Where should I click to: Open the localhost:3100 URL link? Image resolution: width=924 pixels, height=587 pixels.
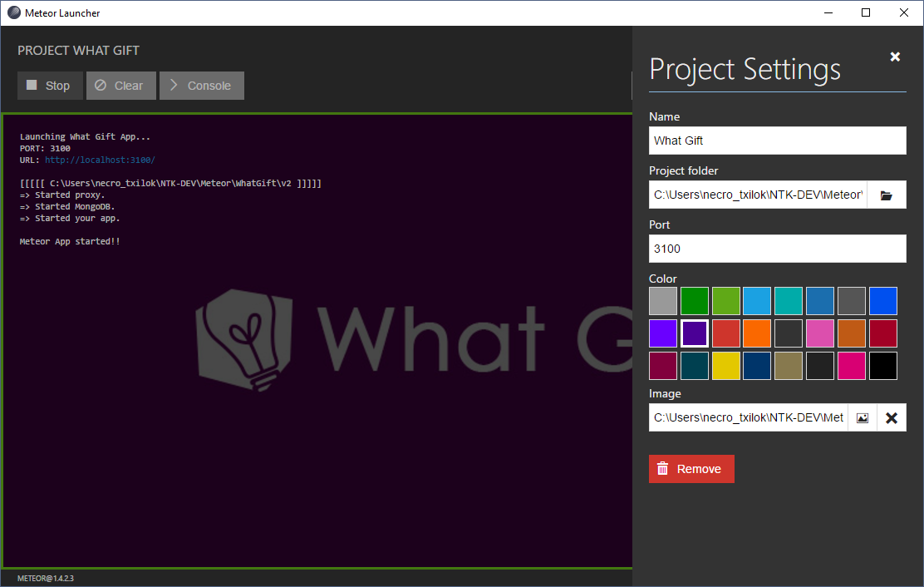pyautogui.click(x=100, y=160)
